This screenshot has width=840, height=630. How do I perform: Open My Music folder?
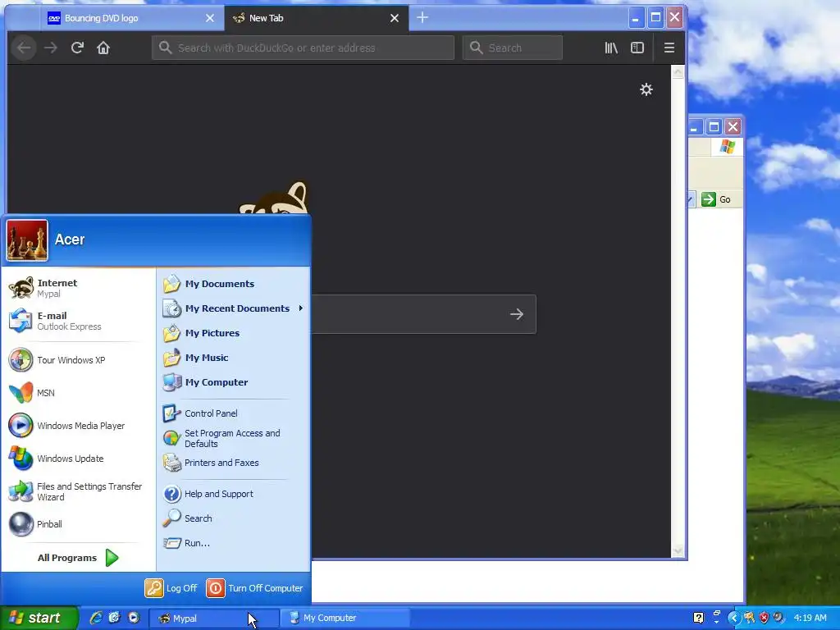click(x=234, y=358)
